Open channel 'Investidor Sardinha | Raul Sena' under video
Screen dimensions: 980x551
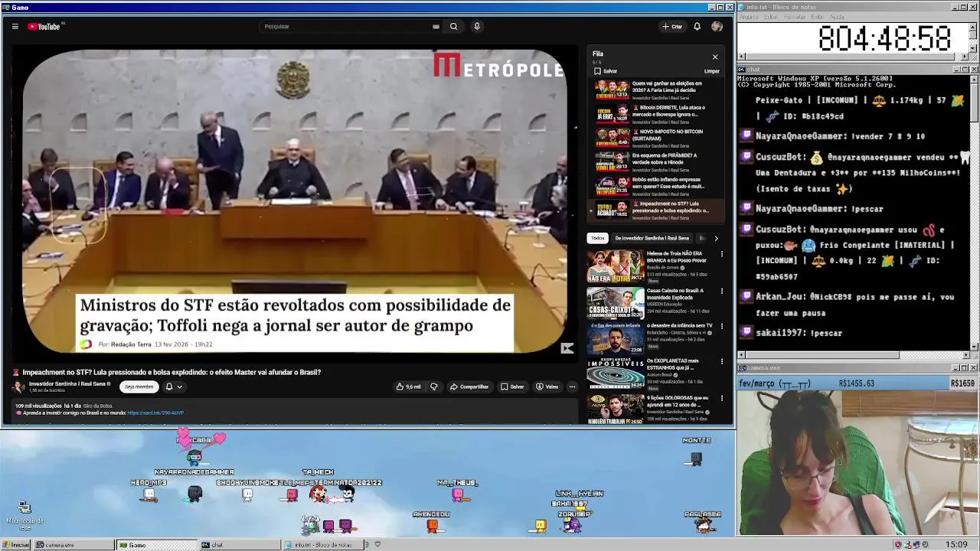click(67, 384)
